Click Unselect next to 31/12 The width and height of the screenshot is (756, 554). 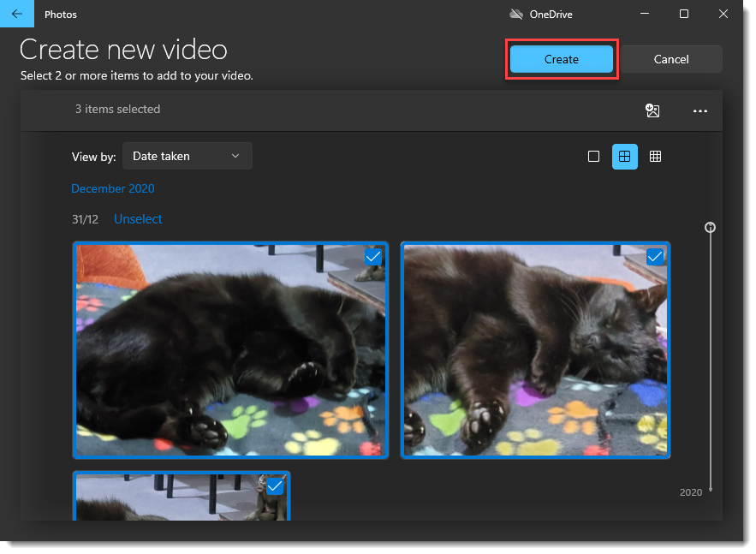point(138,219)
